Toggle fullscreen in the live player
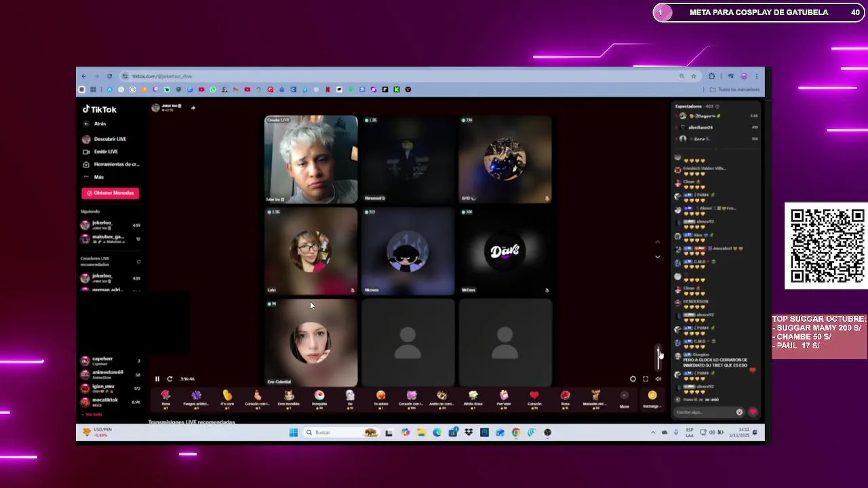The height and width of the screenshot is (488, 868). (x=646, y=379)
